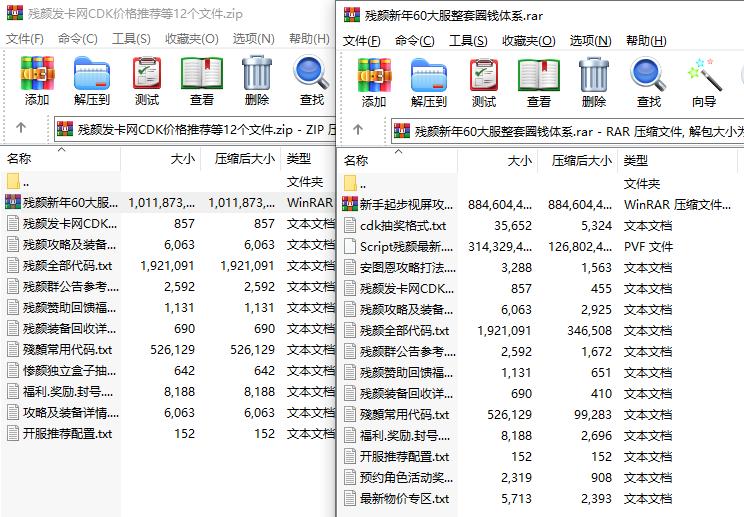
Task: Open the Wizard wand icon
Action: coord(704,81)
